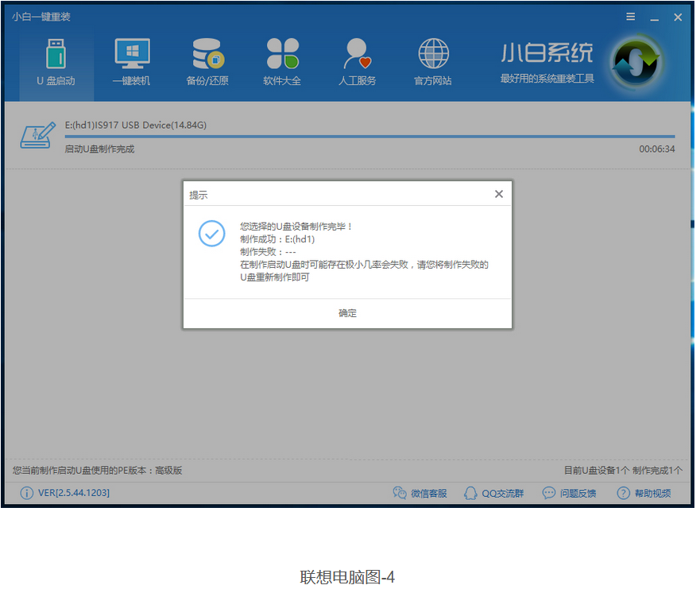
Task: Close the 提示 dialog
Action: click(x=498, y=194)
